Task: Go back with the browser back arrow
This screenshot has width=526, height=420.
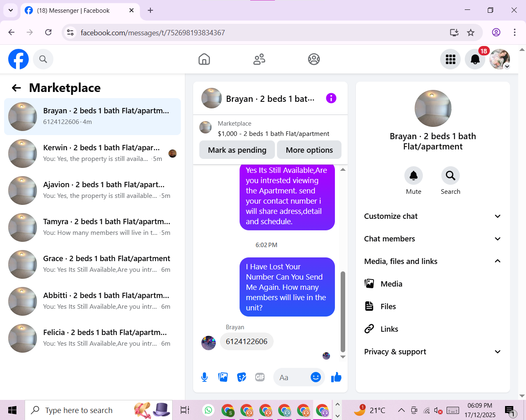Action: pos(12,32)
